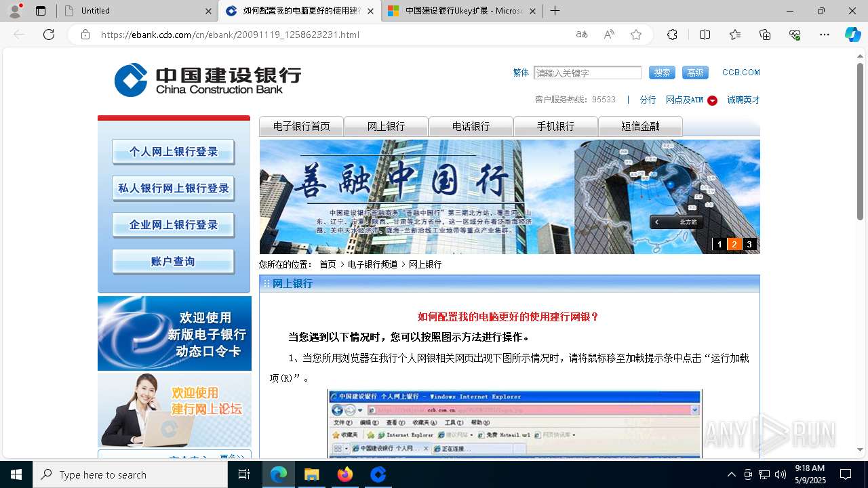Open the 短信金融 navigation tab

[640, 127]
